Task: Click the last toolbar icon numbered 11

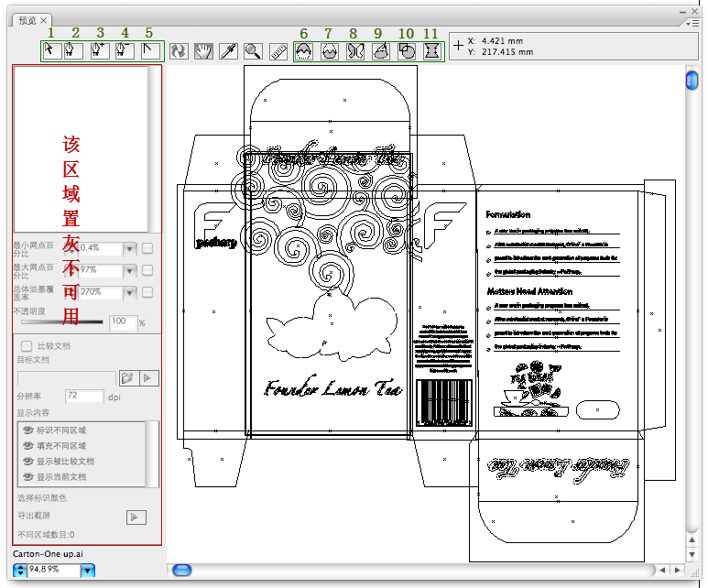Action: [431, 52]
